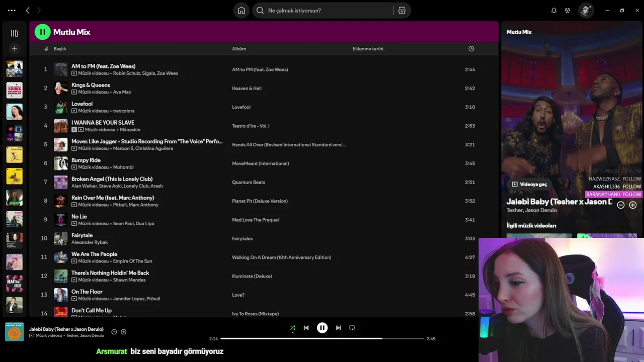Sort by the duration clock icon
Screen dimensions: 644x362
(x=471, y=49)
